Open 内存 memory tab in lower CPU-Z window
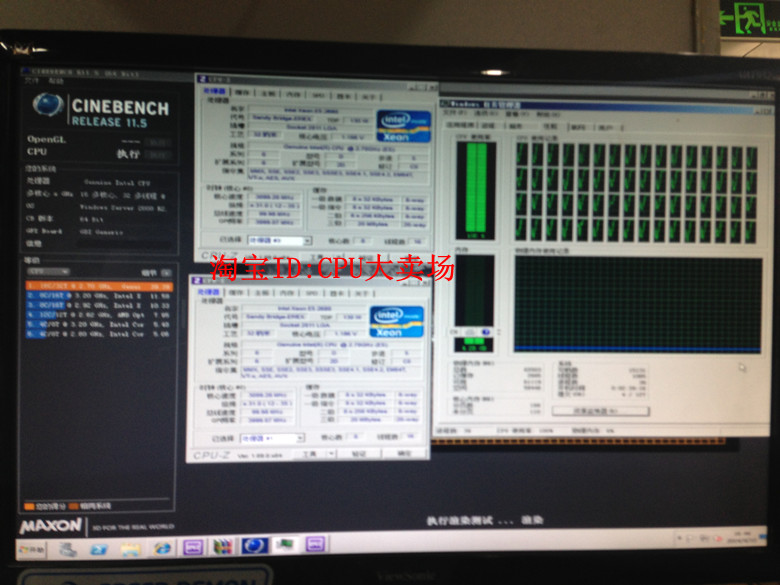The image size is (780, 585). pos(287,293)
